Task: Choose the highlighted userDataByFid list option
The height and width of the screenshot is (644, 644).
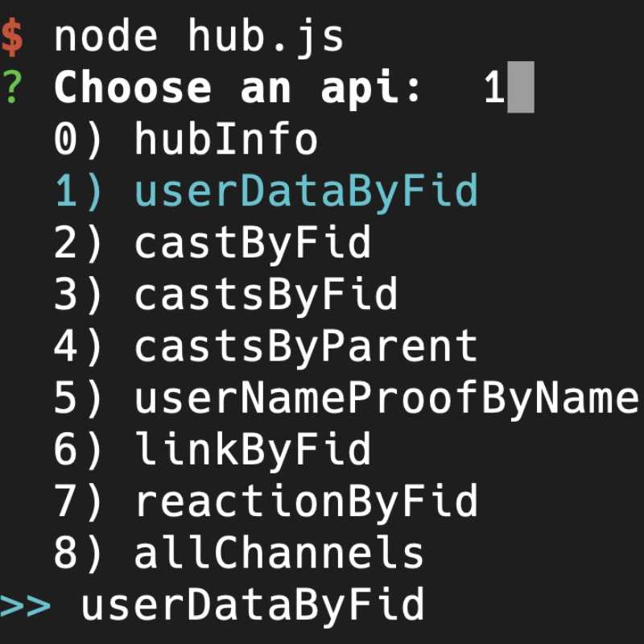Action: pos(306,192)
